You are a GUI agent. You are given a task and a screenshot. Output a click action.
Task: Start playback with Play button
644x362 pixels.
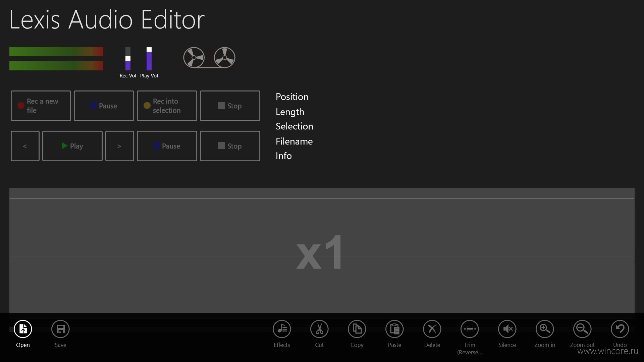(72, 146)
